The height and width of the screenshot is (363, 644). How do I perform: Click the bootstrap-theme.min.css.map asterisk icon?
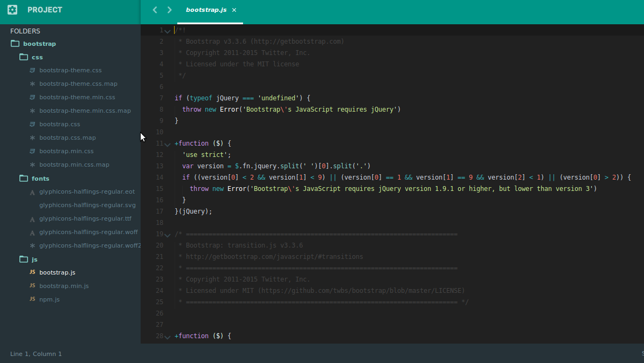click(x=32, y=111)
